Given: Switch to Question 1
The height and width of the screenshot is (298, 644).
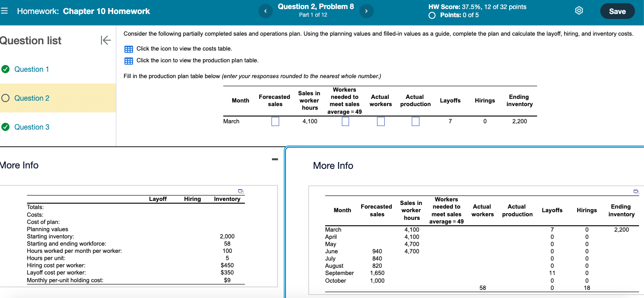Looking at the screenshot, I should coord(31,69).
